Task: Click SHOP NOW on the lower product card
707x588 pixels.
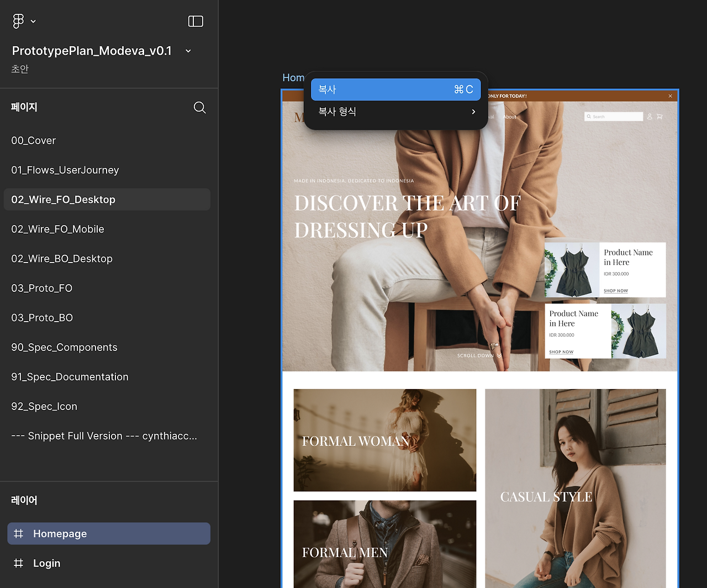Action: 561,352
